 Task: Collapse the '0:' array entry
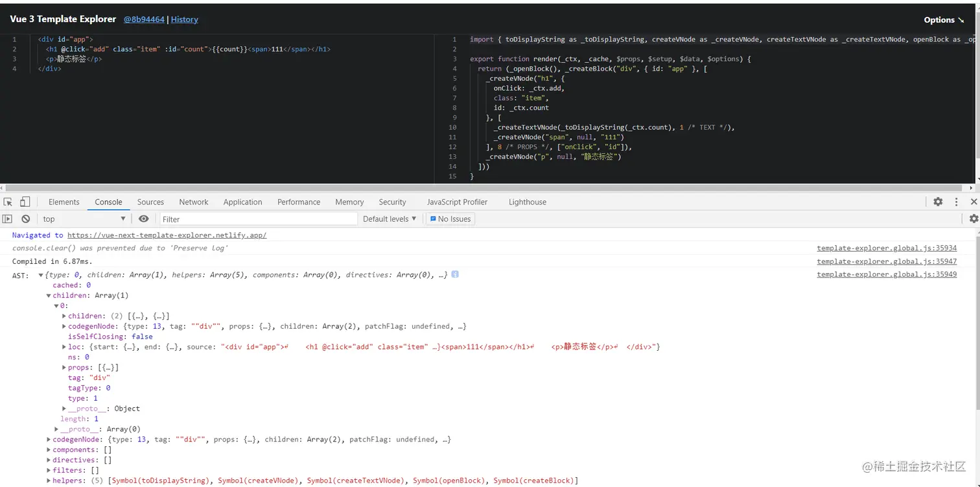pyautogui.click(x=56, y=306)
